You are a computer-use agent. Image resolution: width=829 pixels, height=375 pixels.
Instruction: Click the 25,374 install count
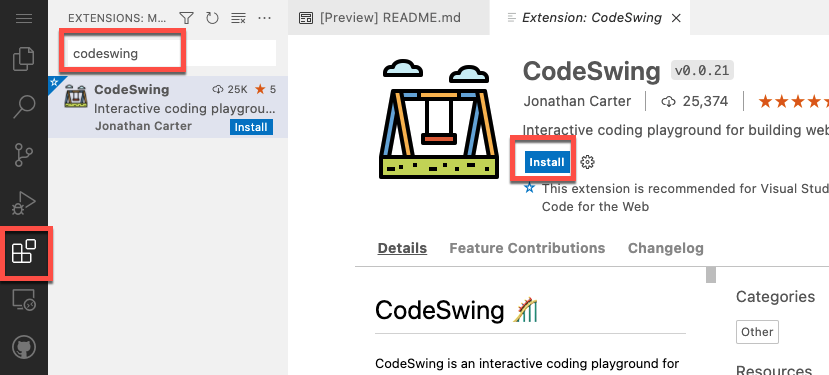coord(695,101)
